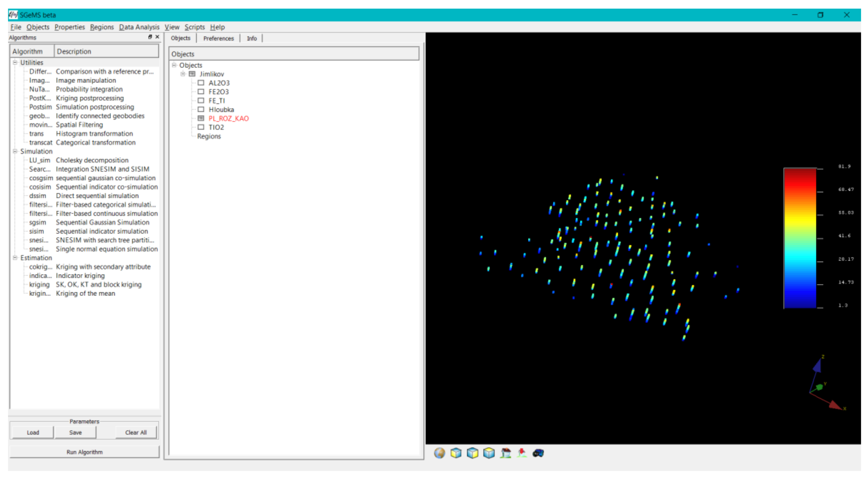Image resolution: width=868 pixels, height=479 pixels.
Task: Take a snapshot with the camera icon
Action: click(538, 453)
